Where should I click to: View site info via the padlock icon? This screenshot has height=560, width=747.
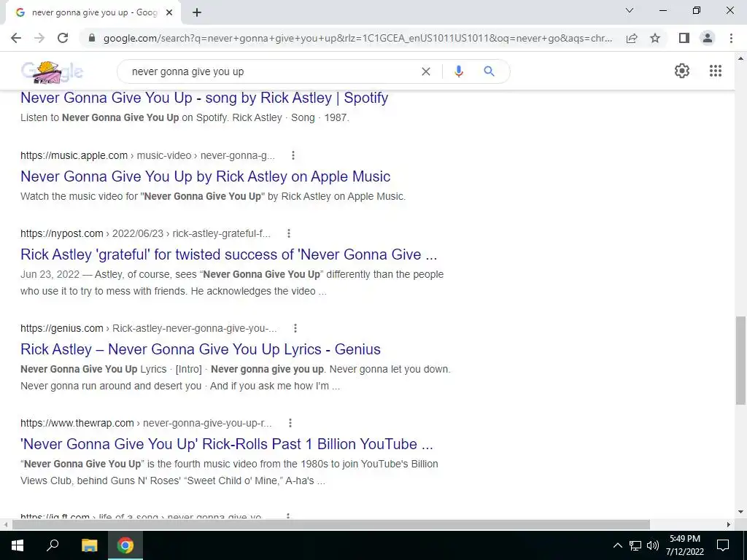click(x=92, y=38)
